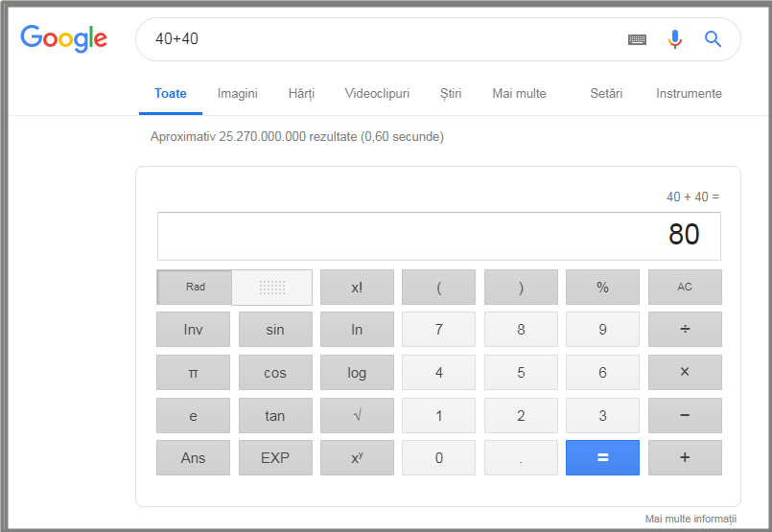Tap digit 7 on the calculator
Screen dimensions: 772x532
(x=438, y=329)
